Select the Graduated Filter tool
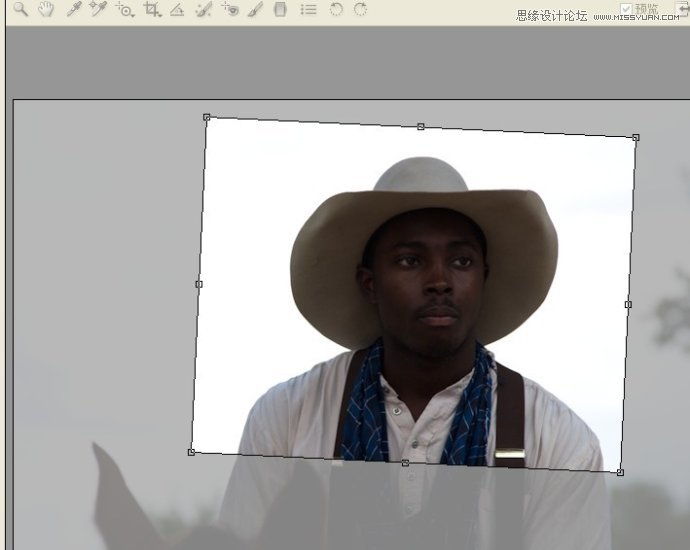This screenshot has height=550, width=690. (x=280, y=9)
